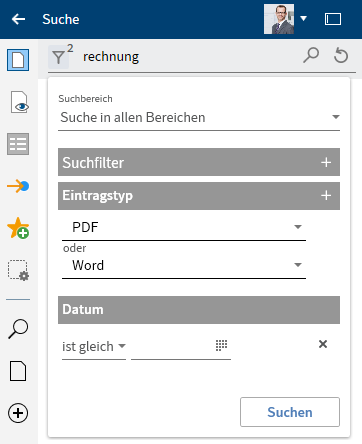
Task: Open the list form view icon in sidebar
Action: point(18,144)
